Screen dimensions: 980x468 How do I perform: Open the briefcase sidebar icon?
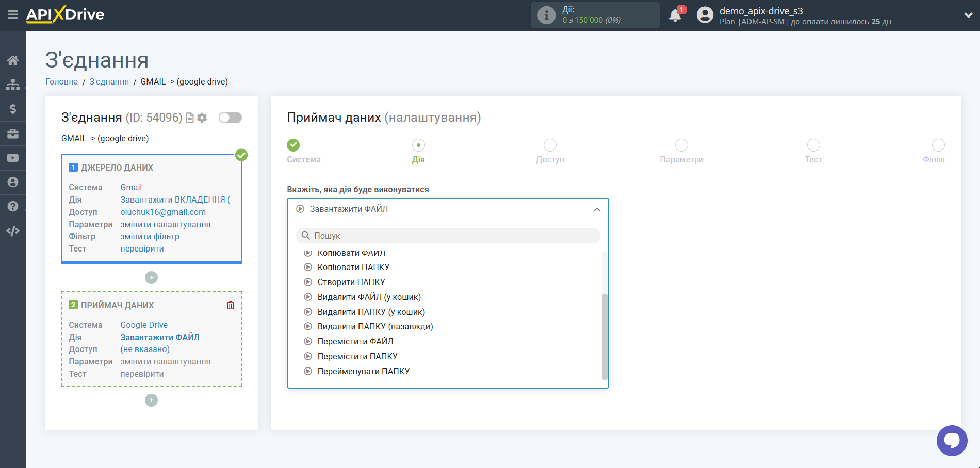tap(13, 133)
